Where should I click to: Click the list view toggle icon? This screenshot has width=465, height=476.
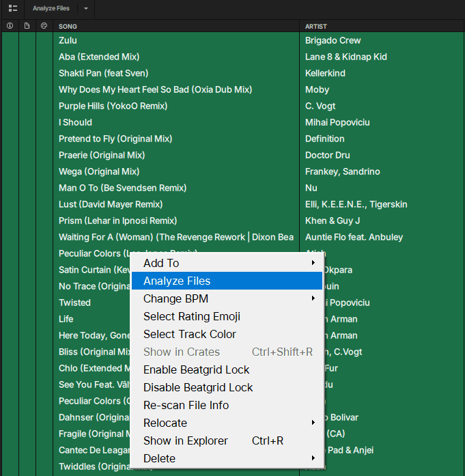tap(13, 8)
